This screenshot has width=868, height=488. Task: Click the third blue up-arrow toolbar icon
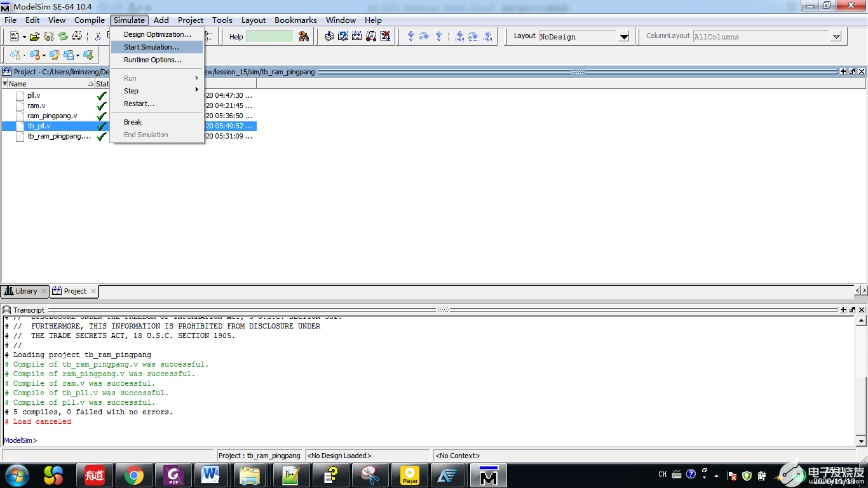click(438, 37)
